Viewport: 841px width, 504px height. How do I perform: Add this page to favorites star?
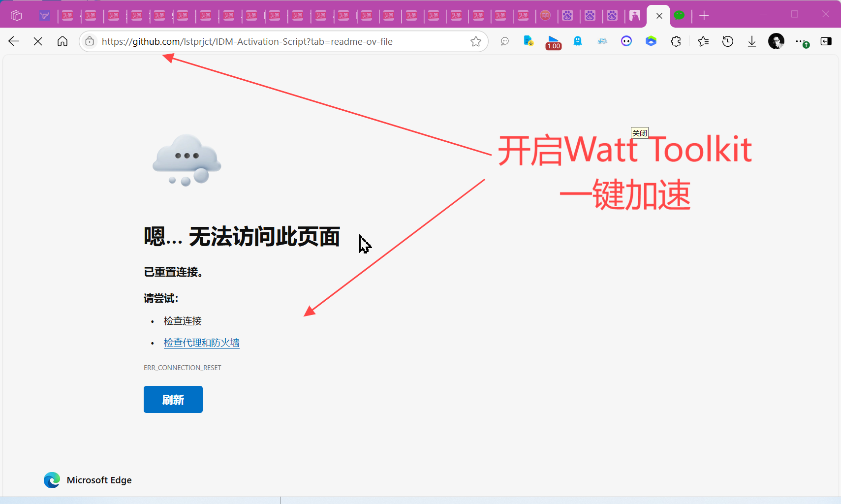pos(475,42)
